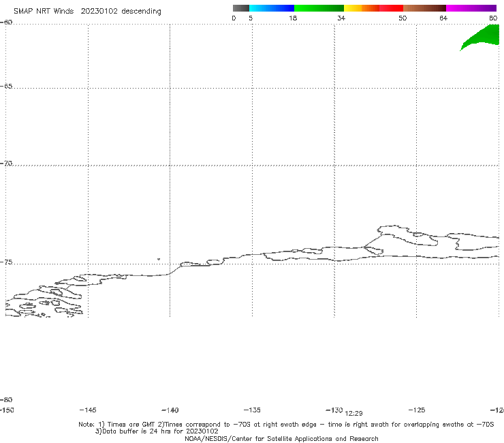Click the brown segment of the color bar
The width and height of the screenshot is (504, 443).
[x=424, y=8]
